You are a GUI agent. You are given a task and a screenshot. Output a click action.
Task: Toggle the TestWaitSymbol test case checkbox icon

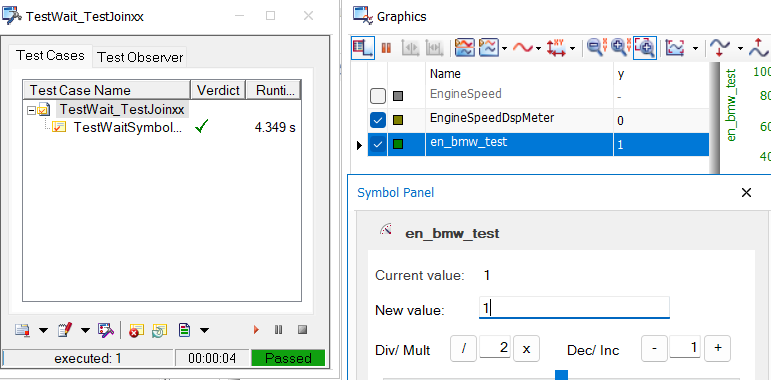[59, 127]
